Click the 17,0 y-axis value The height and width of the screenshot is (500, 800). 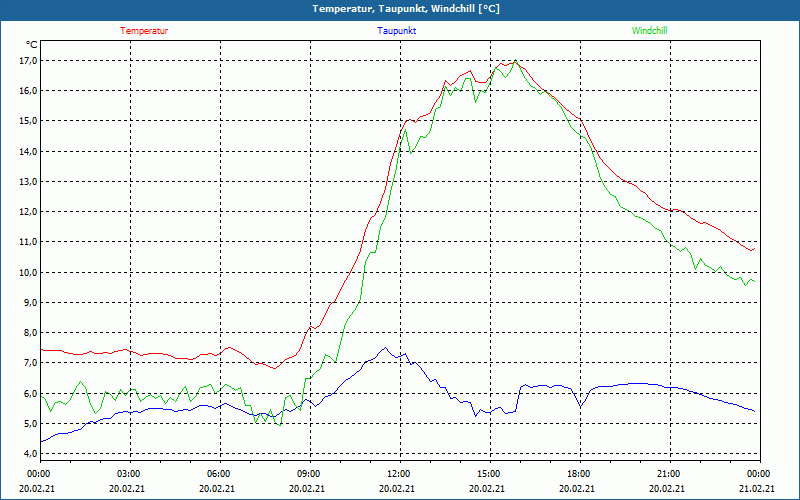coord(29,61)
